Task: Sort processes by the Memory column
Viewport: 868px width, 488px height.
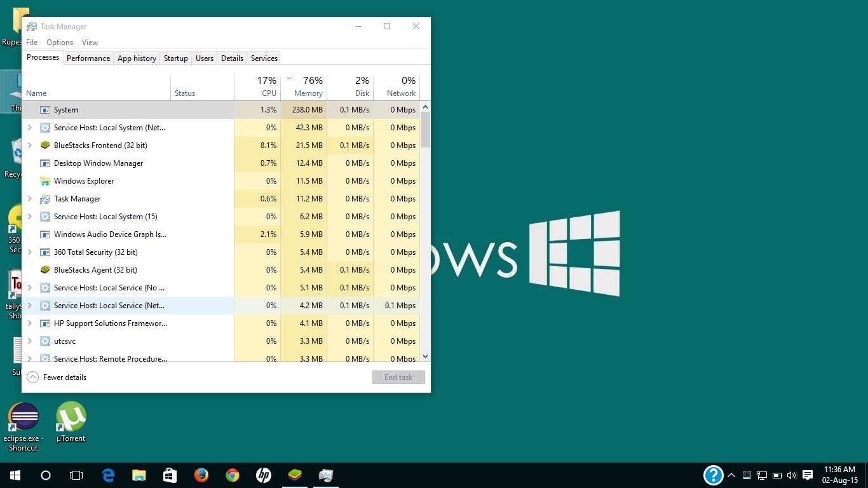Action: click(x=304, y=87)
